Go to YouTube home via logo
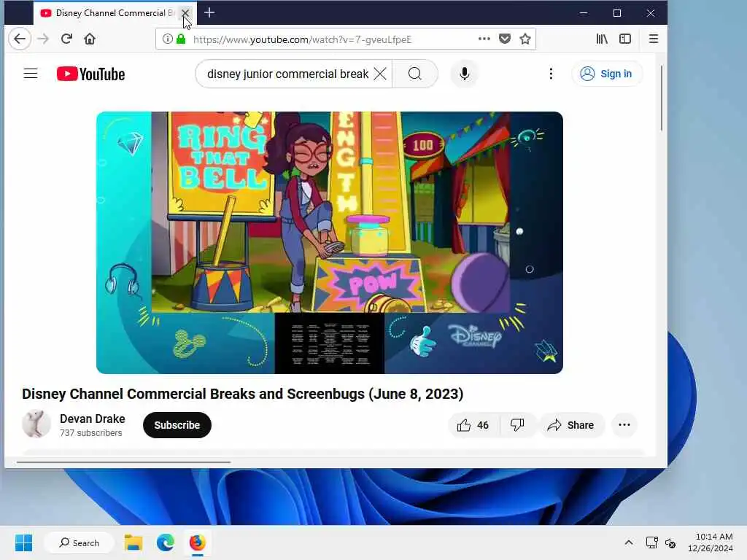Image resolution: width=747 pixels, height=560 pixels. (x=90, y=74)
